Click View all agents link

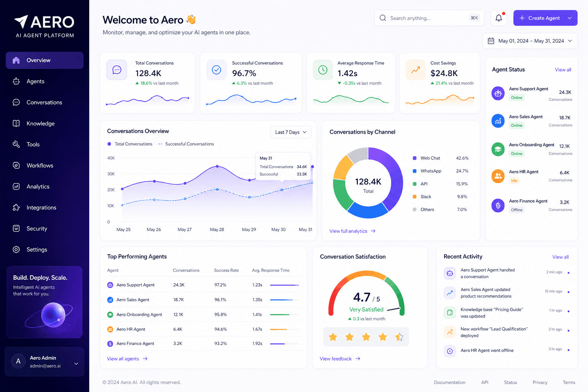tap(127, 359)
